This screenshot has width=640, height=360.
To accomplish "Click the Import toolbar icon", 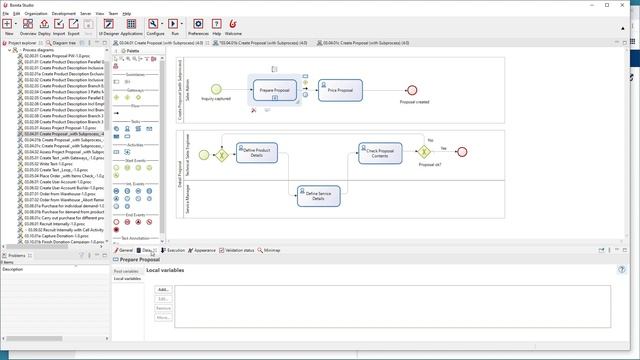I will 59,24.
